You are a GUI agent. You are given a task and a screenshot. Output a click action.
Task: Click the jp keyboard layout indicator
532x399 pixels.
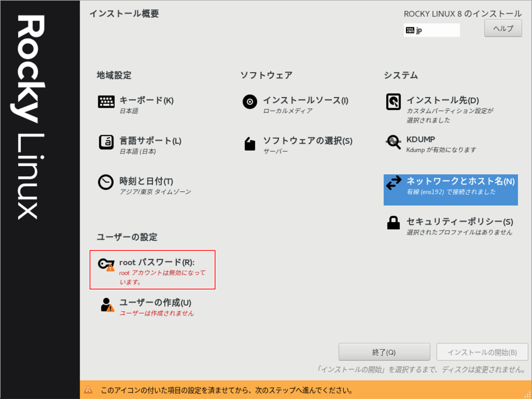point(431,30)
